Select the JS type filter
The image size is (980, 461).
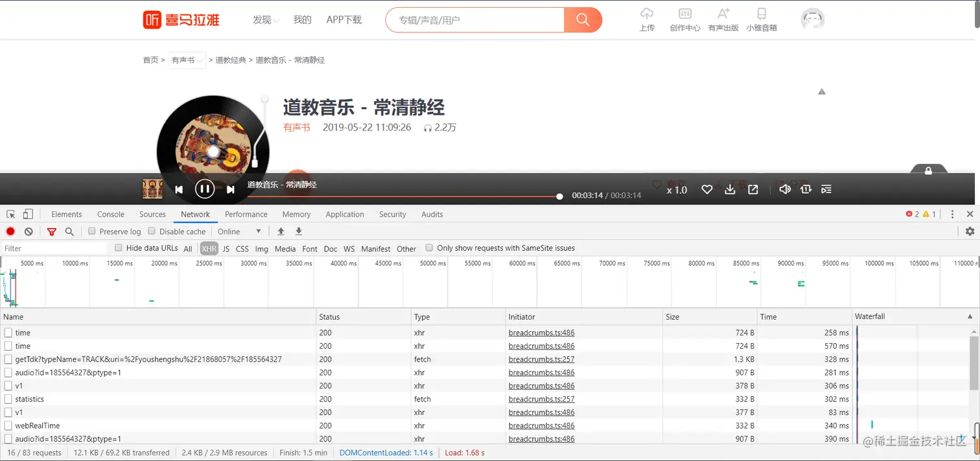(x=226, y=248)
